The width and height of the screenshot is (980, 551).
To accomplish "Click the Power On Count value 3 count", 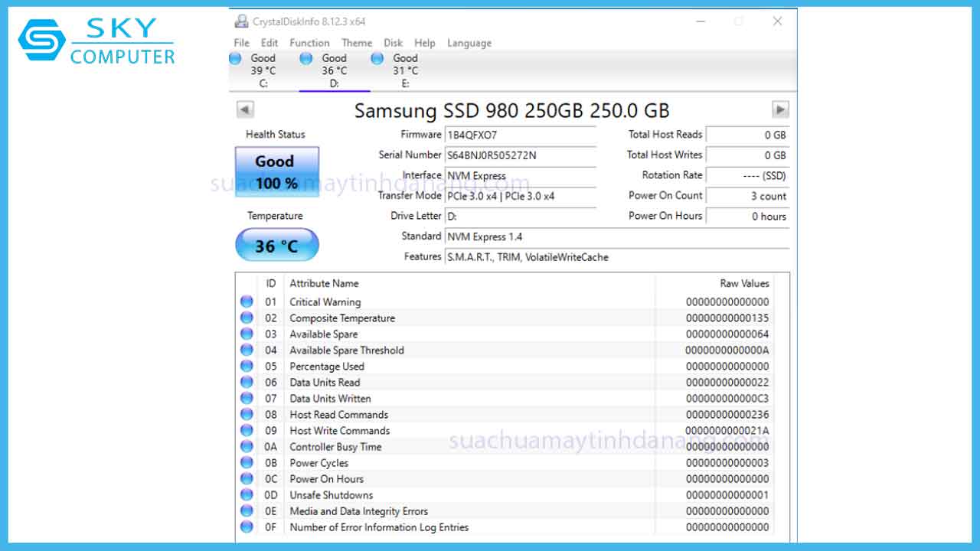I will pyautogui.click(x=747, y=196).
